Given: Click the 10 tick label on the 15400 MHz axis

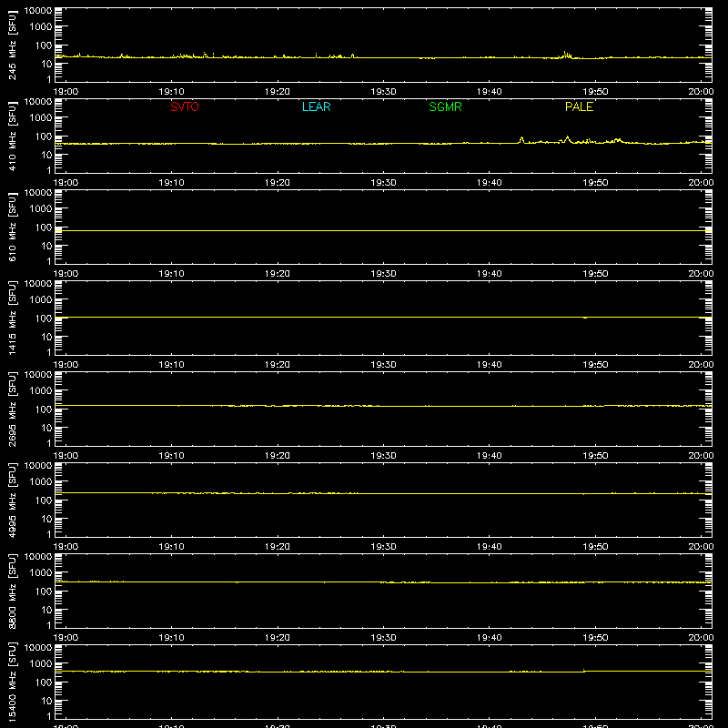Looking at the screenshot, I should point(46,701).
